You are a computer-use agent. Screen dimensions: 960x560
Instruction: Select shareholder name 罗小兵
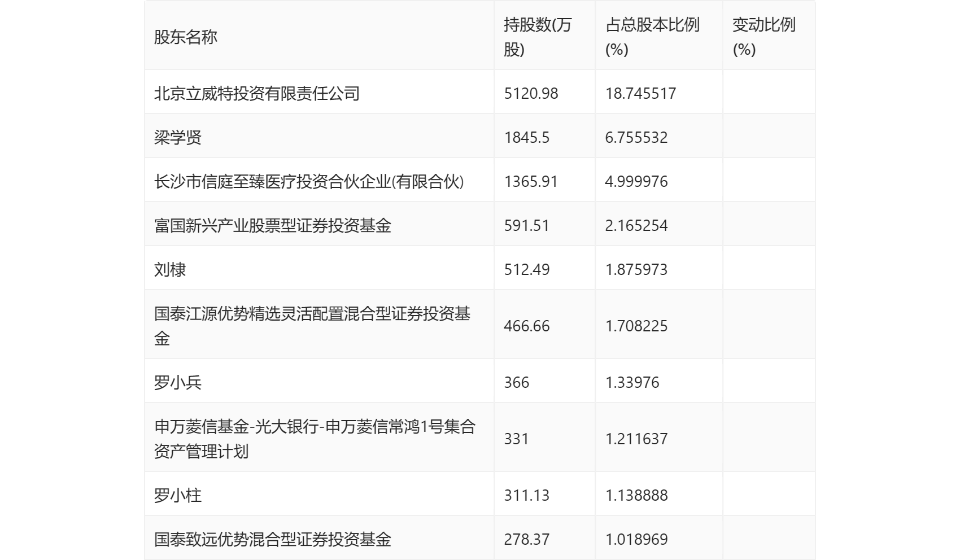(x=178, y=382)
